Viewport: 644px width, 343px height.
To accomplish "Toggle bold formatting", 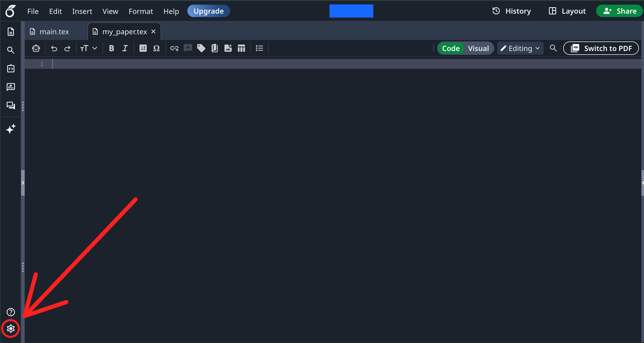I will click(111, 48).
